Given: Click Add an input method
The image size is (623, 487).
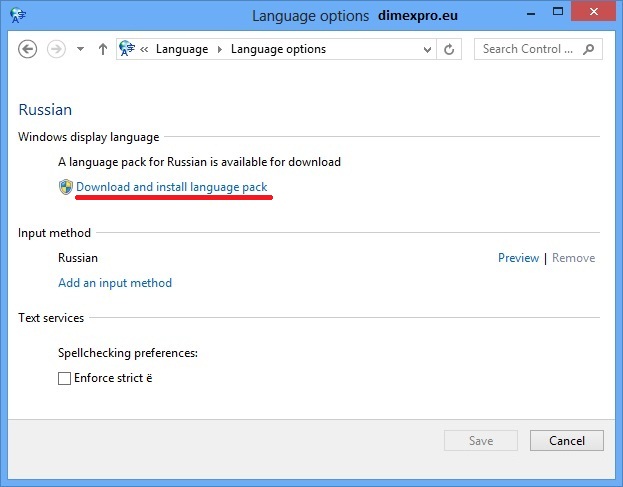Looking at the screenshot, I should pyautogui.click(x=115, y=283).
